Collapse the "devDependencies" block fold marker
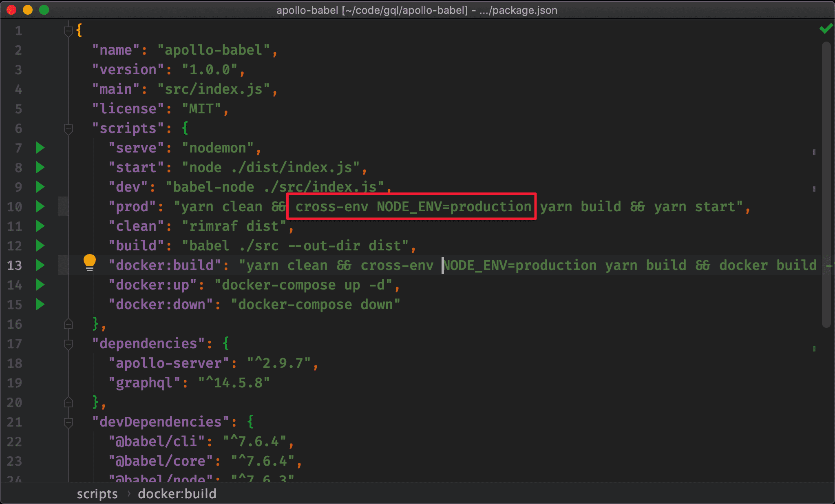Screen dimensions: 835x504 click(x=68, y=422)
